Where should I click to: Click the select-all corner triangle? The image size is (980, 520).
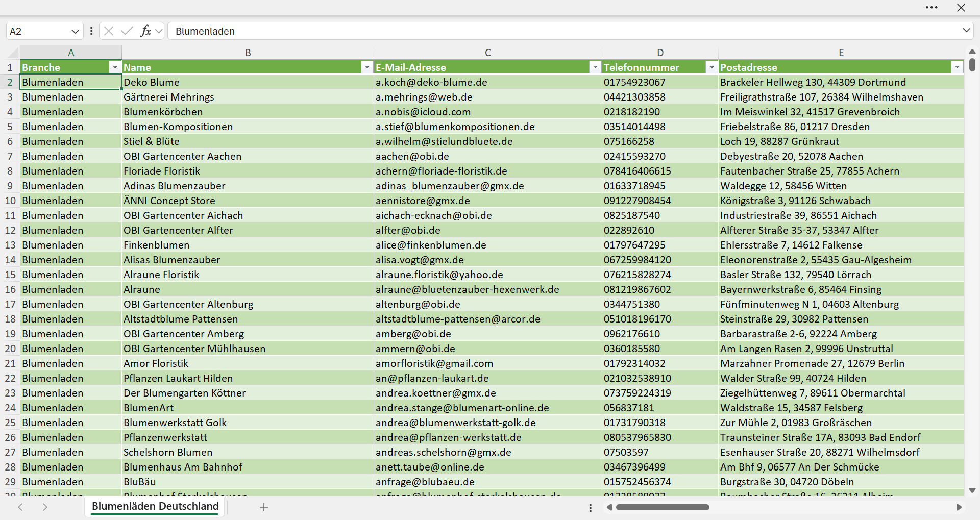point(13,53)
